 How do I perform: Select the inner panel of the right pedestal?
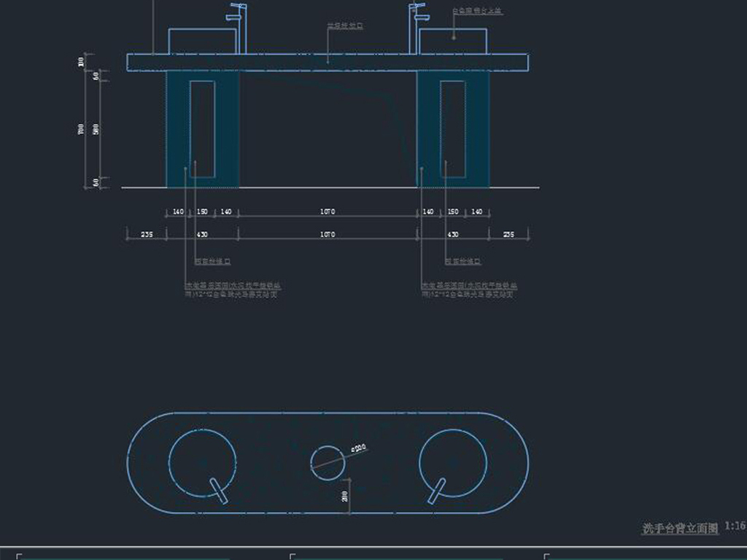click(453, 129)
